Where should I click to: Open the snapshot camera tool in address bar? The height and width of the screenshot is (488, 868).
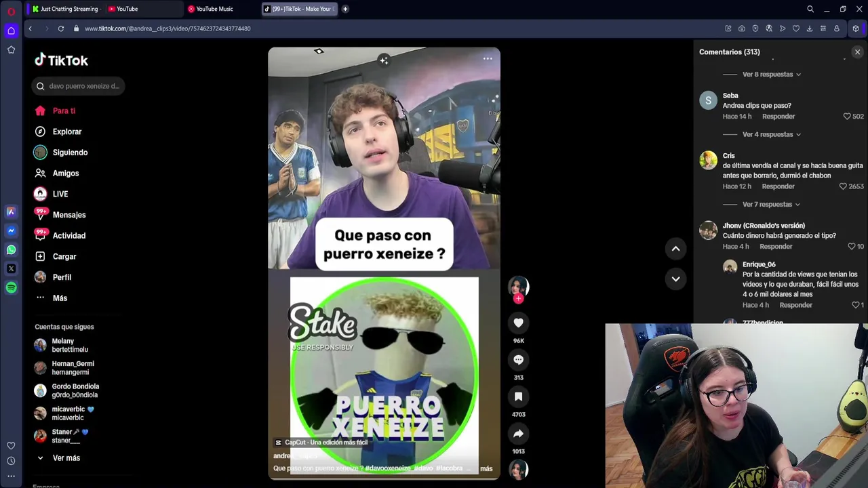[742, 28]
